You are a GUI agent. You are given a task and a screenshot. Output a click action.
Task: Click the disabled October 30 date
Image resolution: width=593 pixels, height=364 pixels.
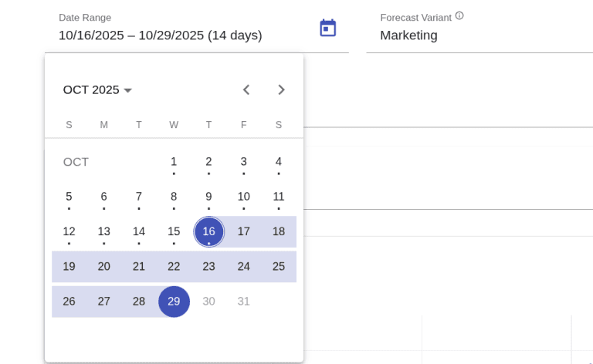[208, 302]
